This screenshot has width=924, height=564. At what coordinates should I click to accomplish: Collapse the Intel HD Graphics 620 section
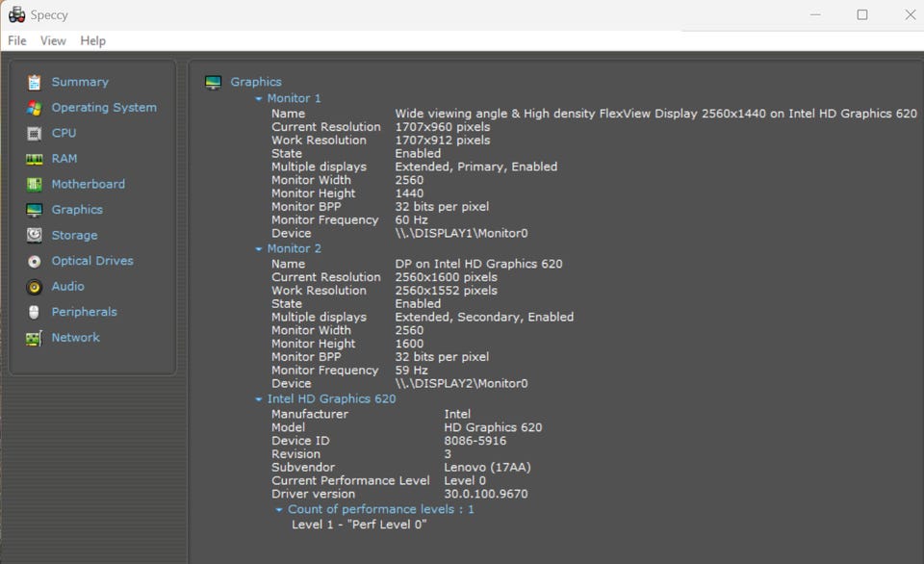pos(259,399)
